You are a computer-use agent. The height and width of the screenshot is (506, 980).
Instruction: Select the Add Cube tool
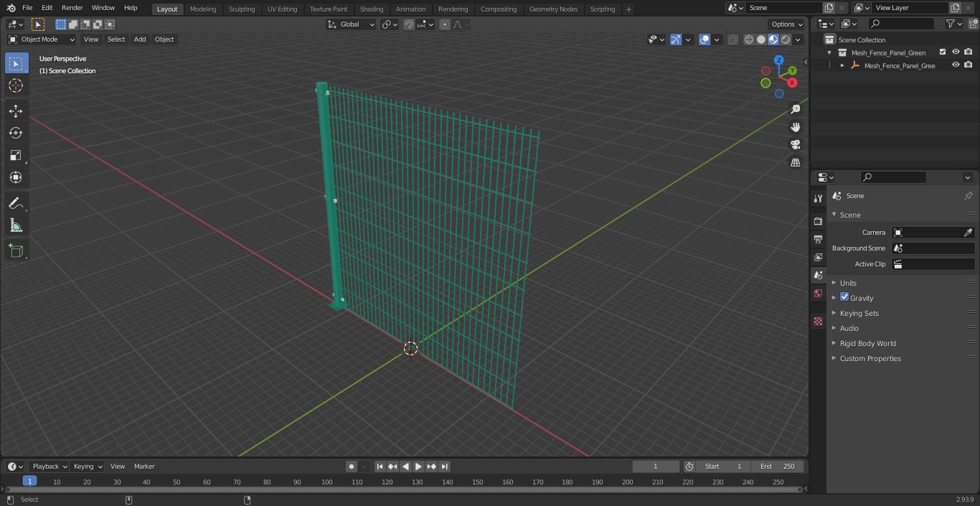pyautogui.click(x=16, y=251)
